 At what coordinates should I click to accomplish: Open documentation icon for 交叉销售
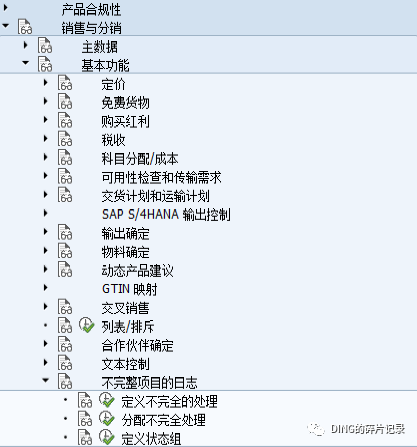pos(65,307)
